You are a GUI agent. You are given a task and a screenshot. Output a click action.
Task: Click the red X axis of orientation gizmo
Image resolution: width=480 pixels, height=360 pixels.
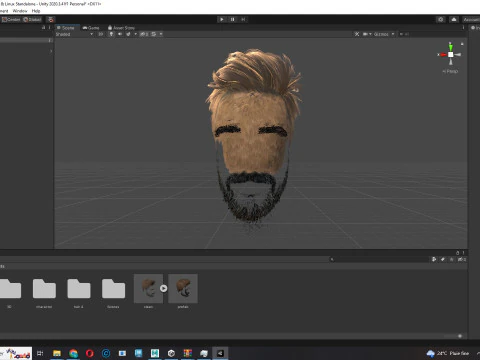tap(442, 55)
